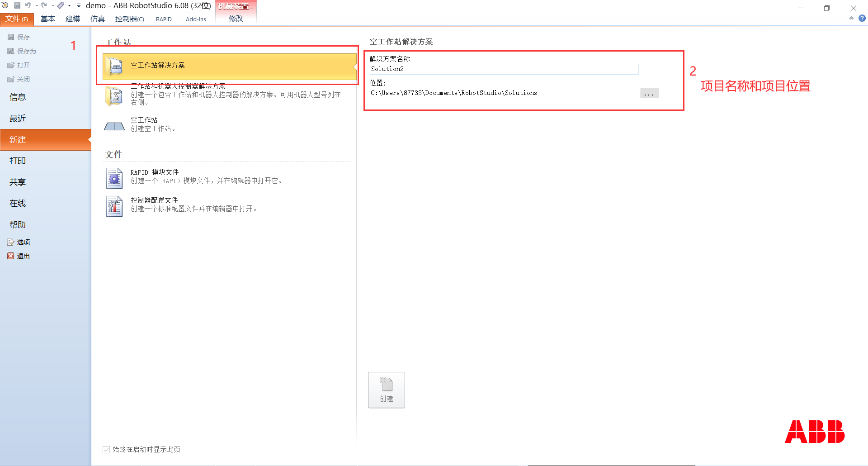The image size is (868, 466).
Task: Switch to the 修改 contextual tab
Action: pyautogui.click(x=236, y=19)
